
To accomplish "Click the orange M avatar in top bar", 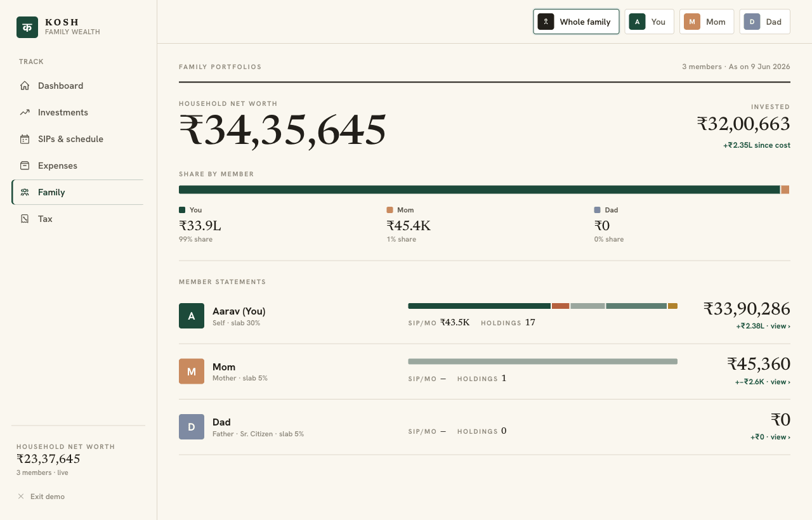I will coord(692,22).
